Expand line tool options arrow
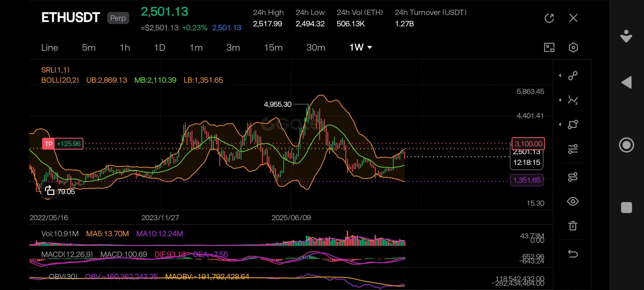644x290 pixels. click(x=560, y=76)
